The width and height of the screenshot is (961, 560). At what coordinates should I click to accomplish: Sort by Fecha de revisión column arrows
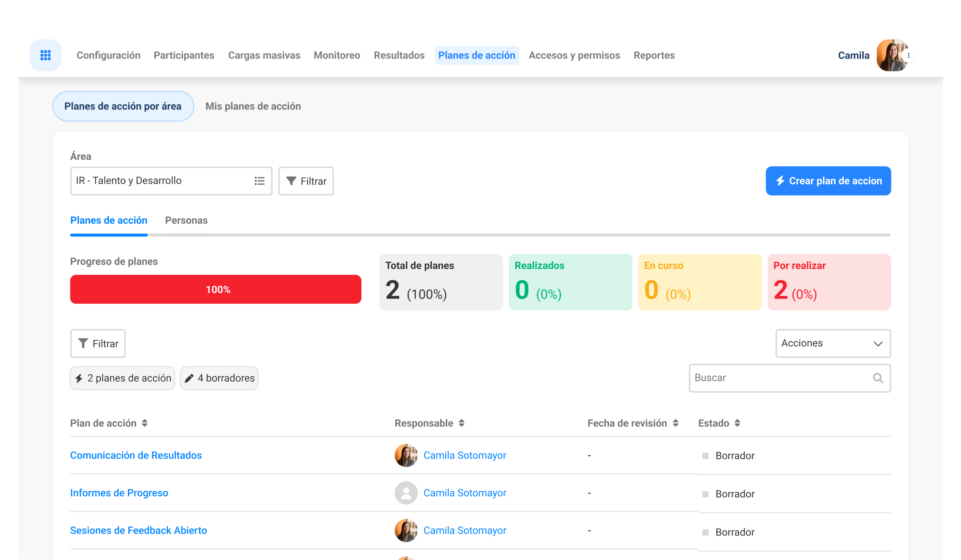coord(675,423)
